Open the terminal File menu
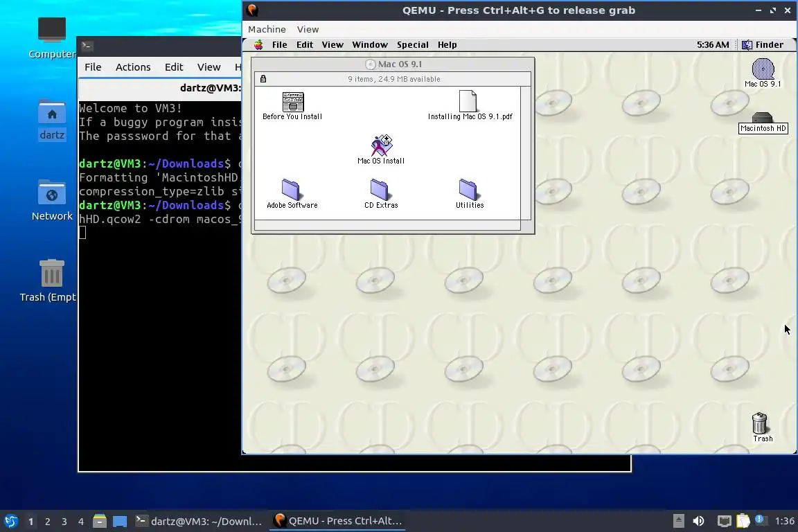798x532 pixels. tap(93, 67)
